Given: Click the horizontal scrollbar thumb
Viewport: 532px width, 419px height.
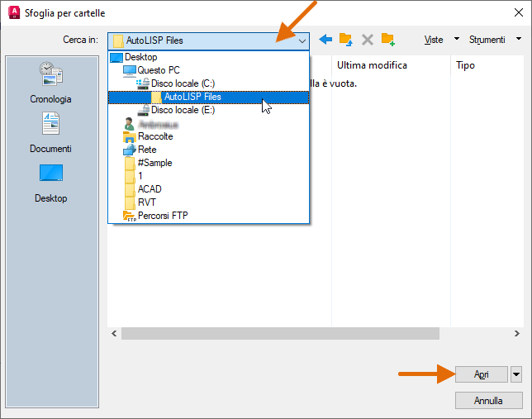Looking at the screenshot, I should [x=280, y=333].
